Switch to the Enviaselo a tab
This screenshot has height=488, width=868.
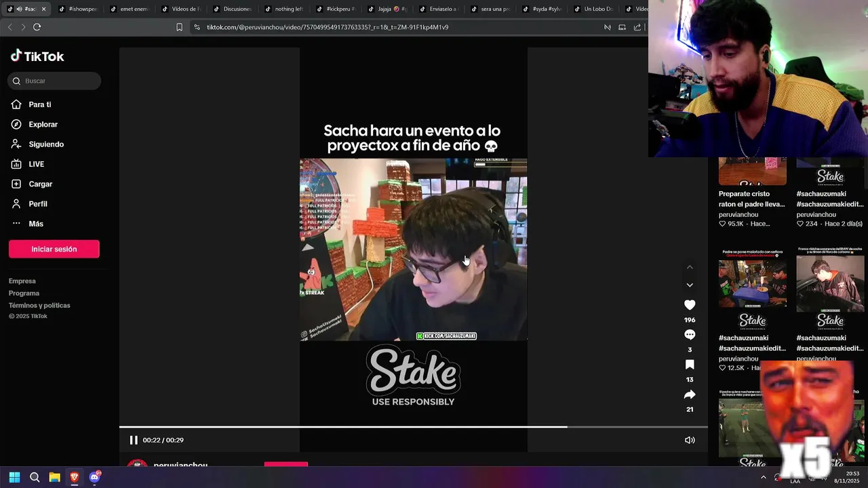(439, 9)
